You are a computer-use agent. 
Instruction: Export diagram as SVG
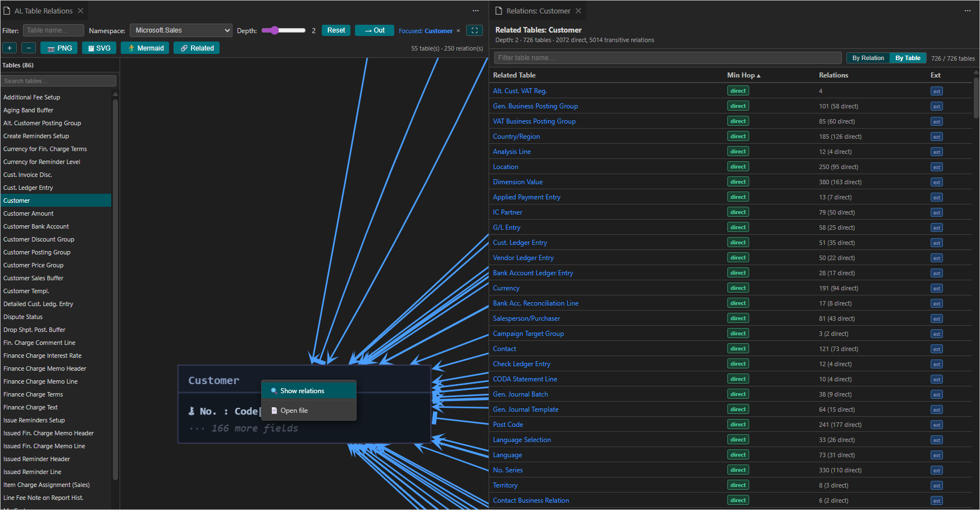99,48
